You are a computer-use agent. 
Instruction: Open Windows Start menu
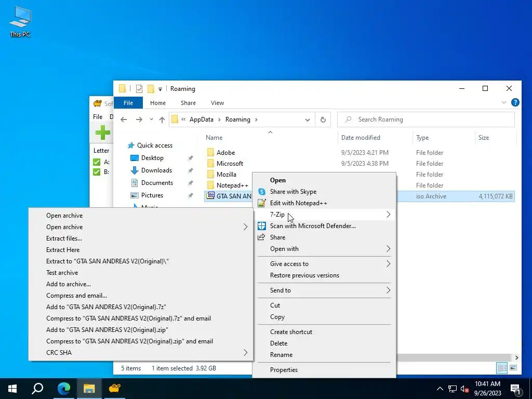pos(12,389)
